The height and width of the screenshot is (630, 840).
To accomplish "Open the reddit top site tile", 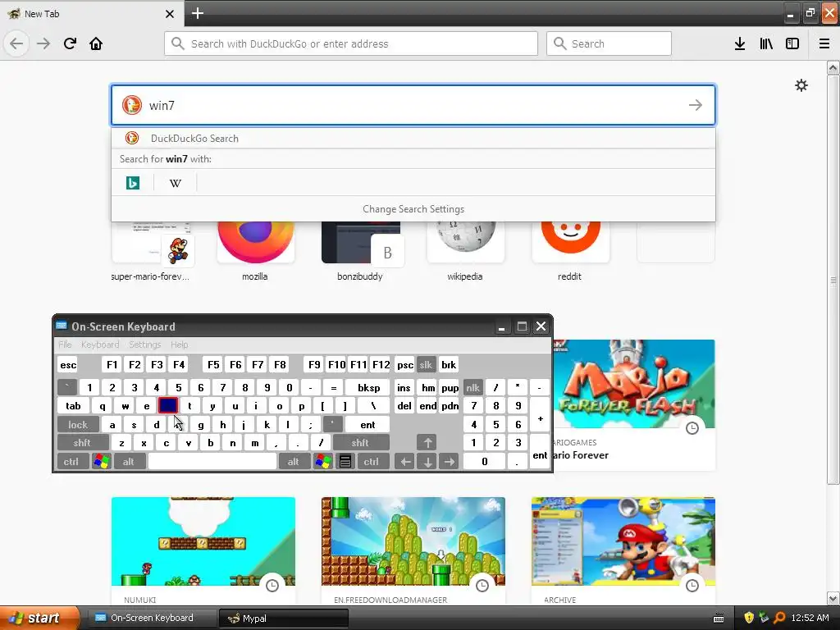I will (570, 252).
